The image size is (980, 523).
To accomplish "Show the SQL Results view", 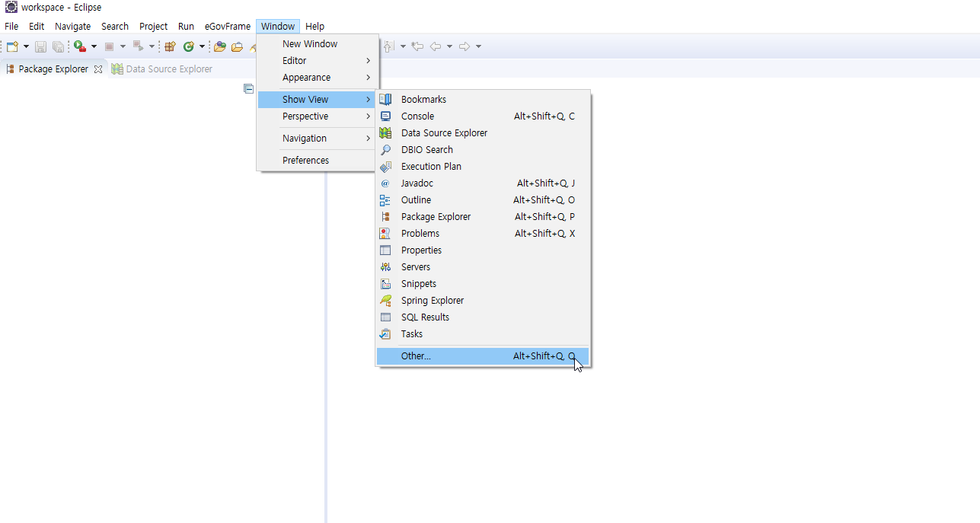I will coord(483,317).
